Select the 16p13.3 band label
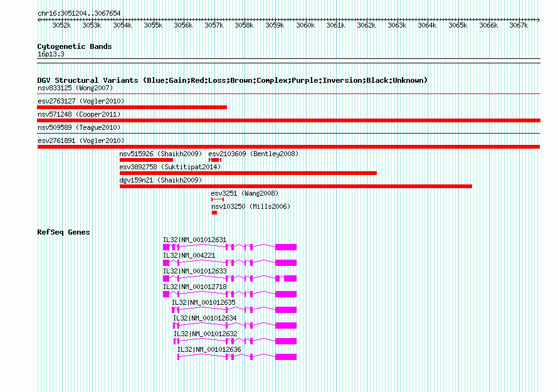The width and height of the screenshot is (558, 392). pos(51,54)
